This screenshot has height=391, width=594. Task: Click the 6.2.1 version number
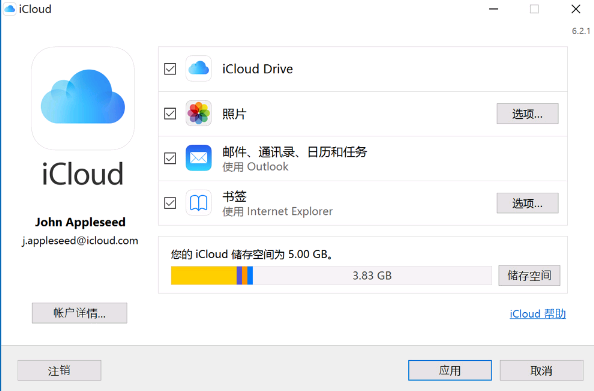pyautogui.click(x=581, y=31)
